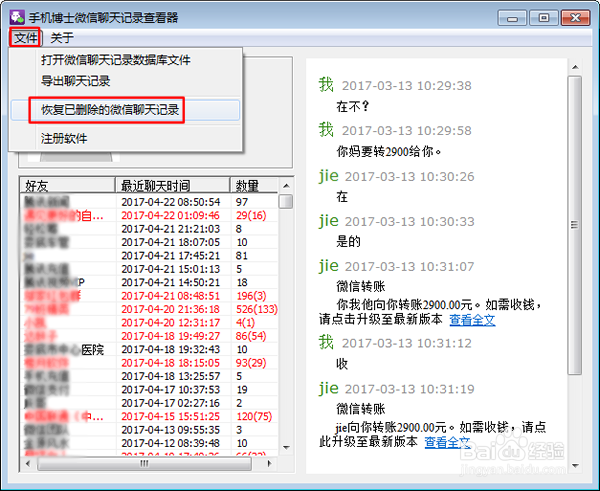
Task: Click the message timestamp 2017-03-13 10:31:12
Action: point(406,343)
